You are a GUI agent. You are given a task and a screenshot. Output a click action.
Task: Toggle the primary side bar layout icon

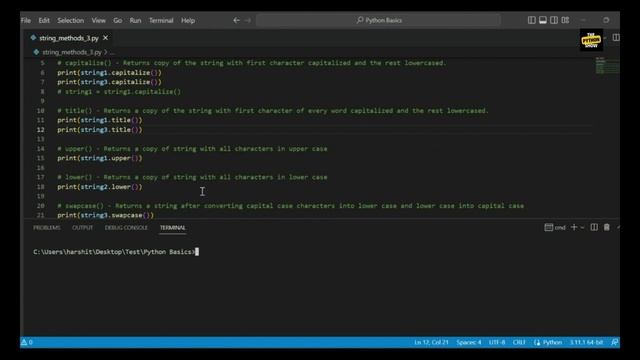coord(531,20)
